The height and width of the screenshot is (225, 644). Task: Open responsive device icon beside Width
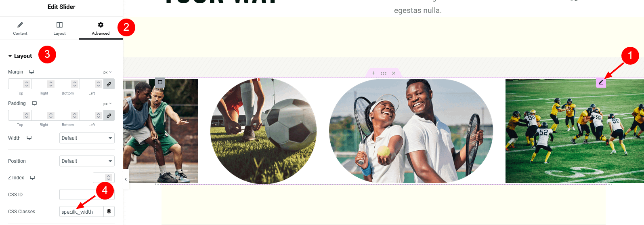(29, 138)
